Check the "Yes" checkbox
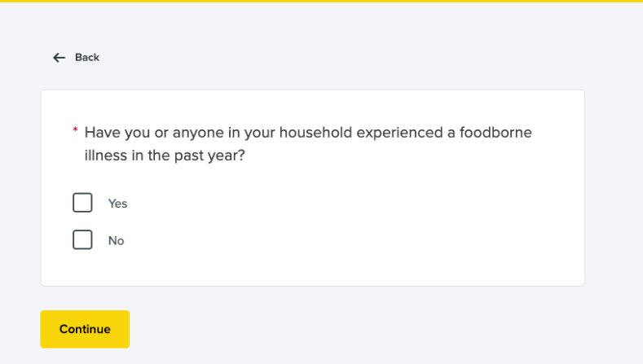The image size is (643, 364). [82, 203]
